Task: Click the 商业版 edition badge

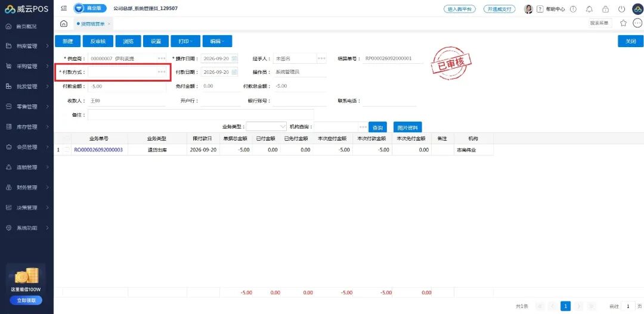Action: tap(91, 8)
